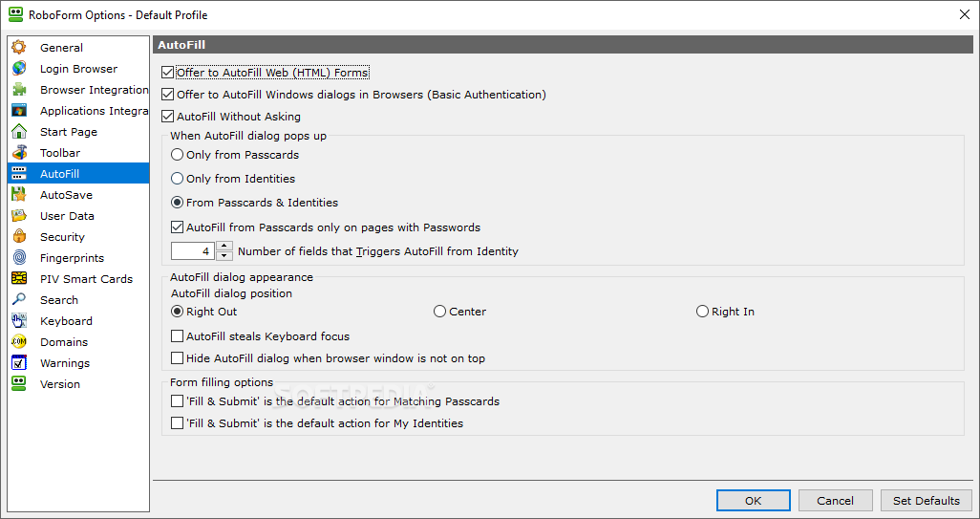
Task: Show the Warnings options
Action: (x=78, y=363)
